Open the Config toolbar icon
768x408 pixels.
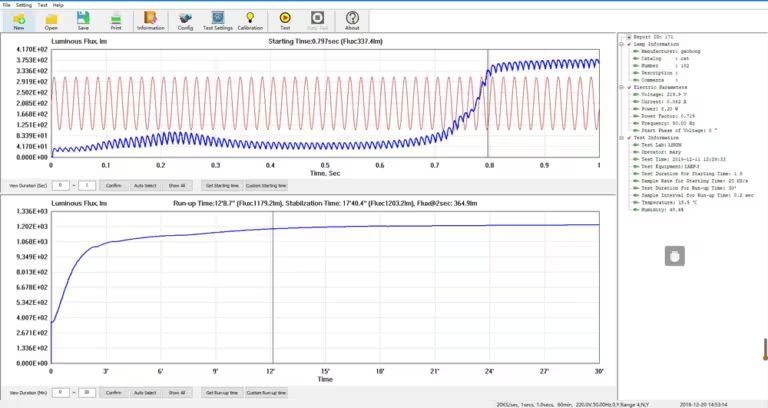point(185,21)
